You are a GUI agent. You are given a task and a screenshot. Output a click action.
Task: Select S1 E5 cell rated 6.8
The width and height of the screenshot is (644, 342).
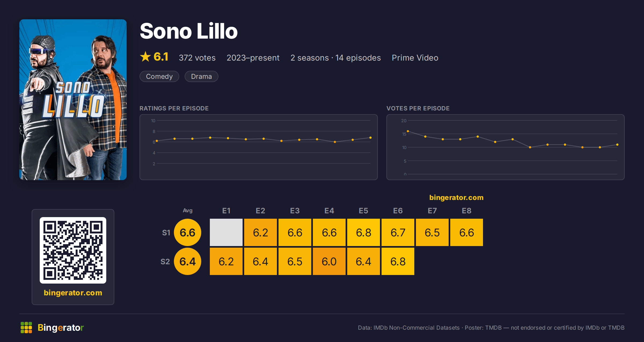(x=364, y=232)
